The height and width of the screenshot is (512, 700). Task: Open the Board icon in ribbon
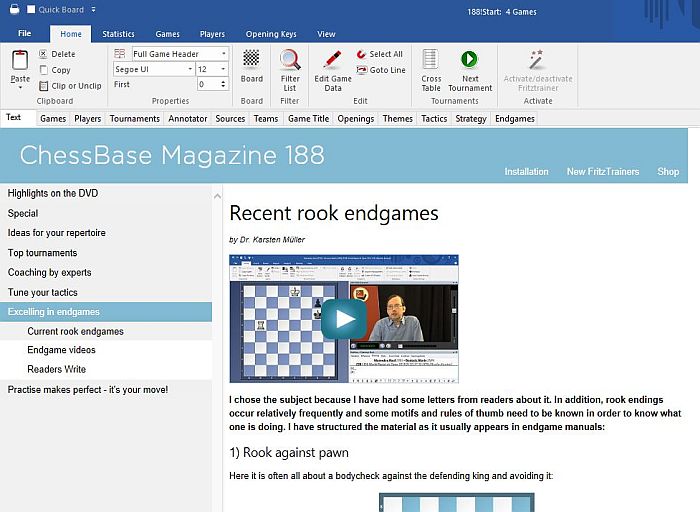click(x=252, y=60)
